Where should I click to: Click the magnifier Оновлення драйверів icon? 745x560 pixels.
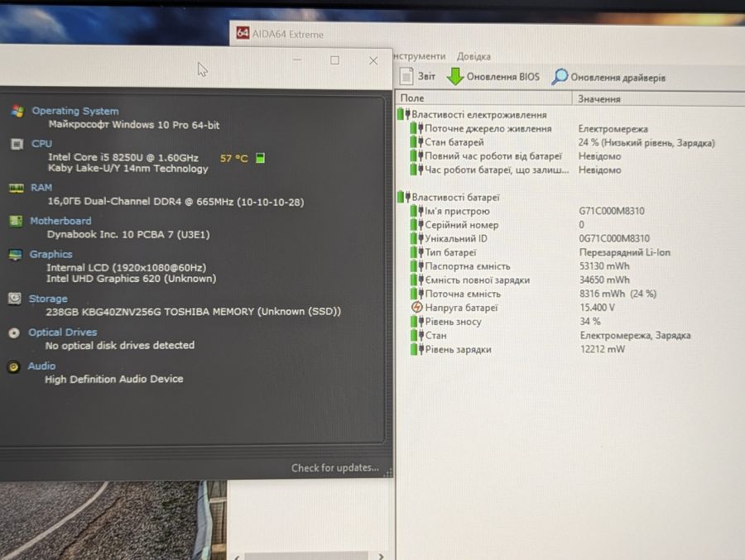pos(560,76)
